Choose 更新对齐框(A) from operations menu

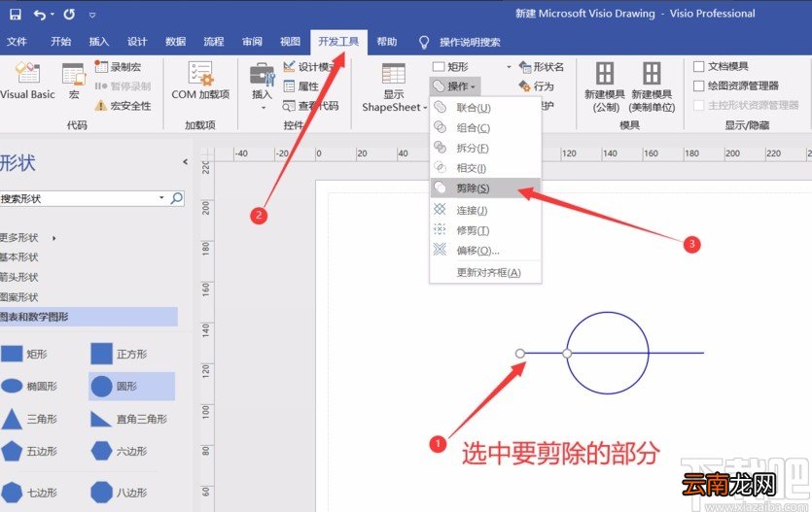(485, 273)
